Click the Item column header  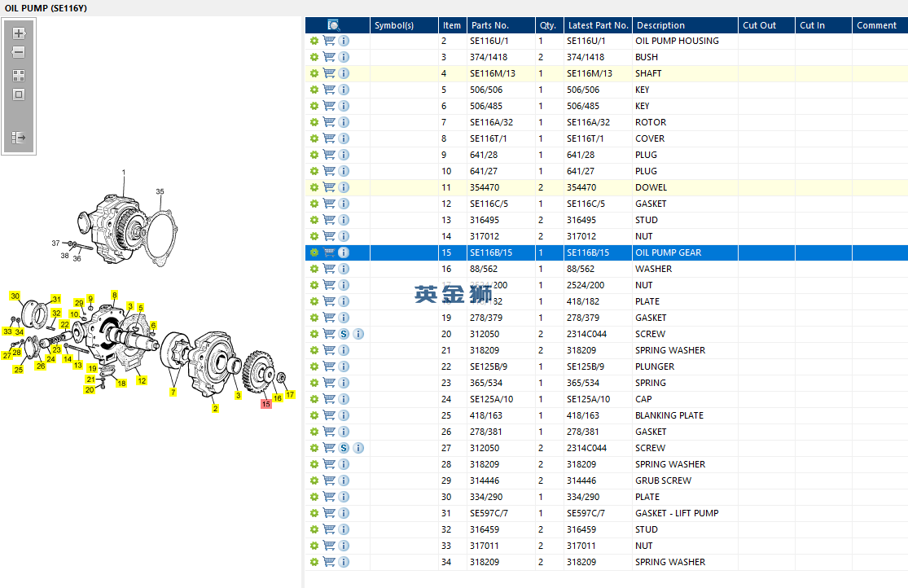point(452,25)
